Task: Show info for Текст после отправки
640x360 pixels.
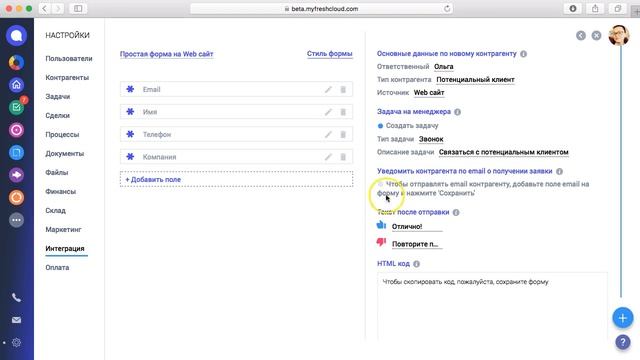Action: pos(456,212)
